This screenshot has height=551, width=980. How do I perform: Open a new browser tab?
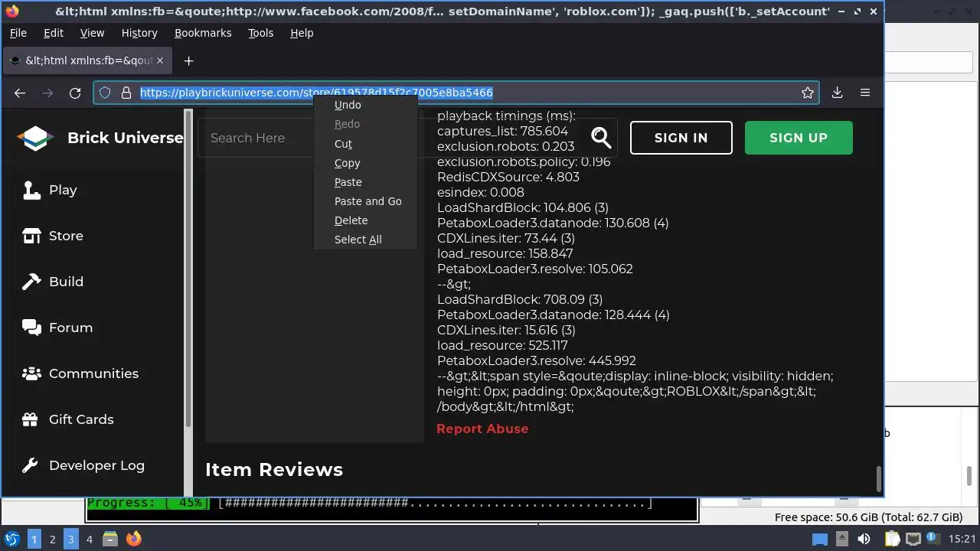click(x=188, y=60)
